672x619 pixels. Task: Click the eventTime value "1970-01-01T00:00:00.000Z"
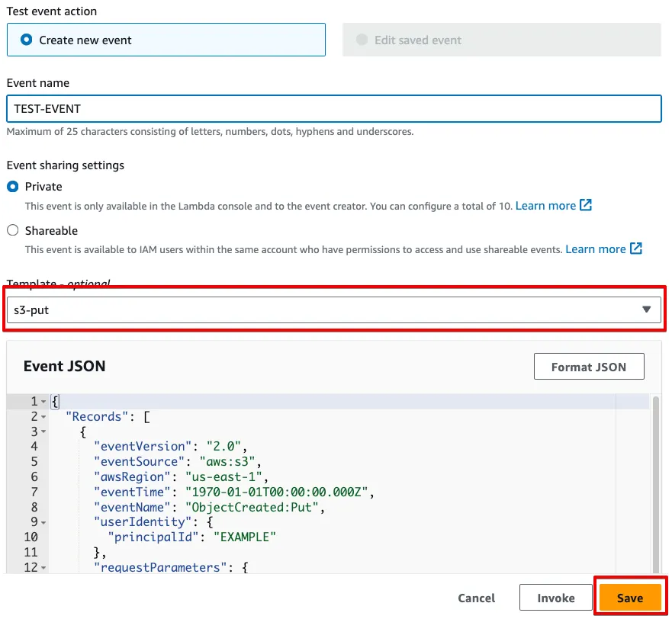click(x=276, y=492)
